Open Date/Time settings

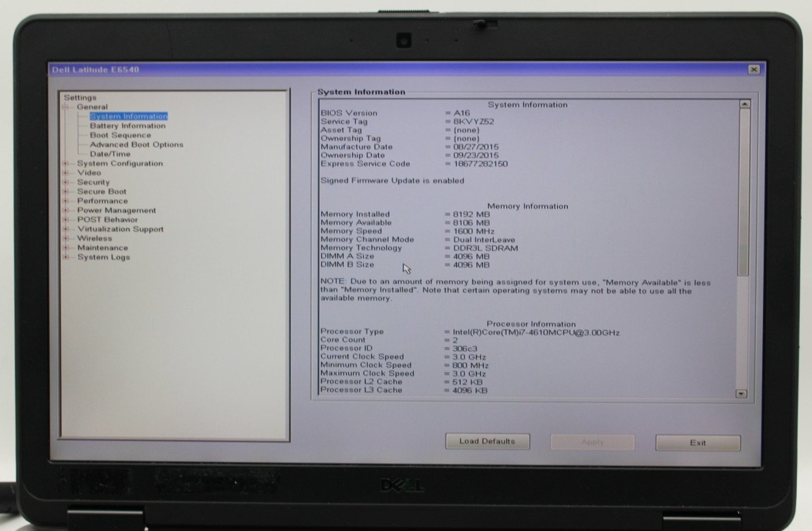click(x=110, y=154)
